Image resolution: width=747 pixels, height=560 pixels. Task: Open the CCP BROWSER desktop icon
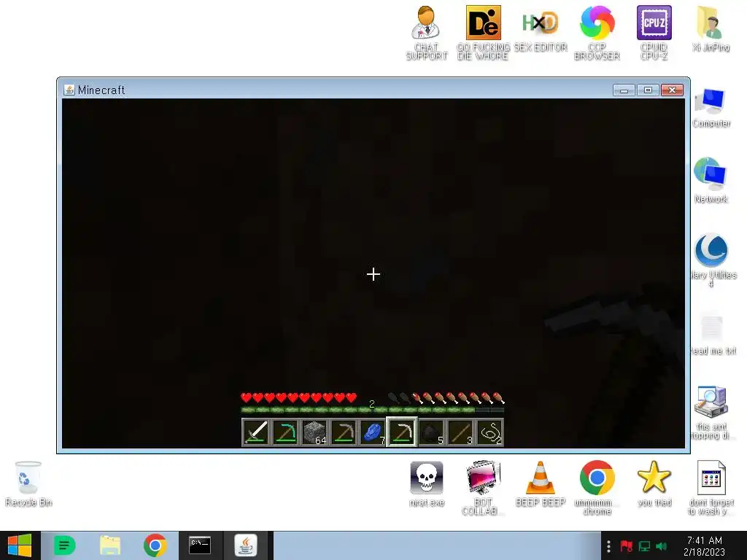coord(597,33)
